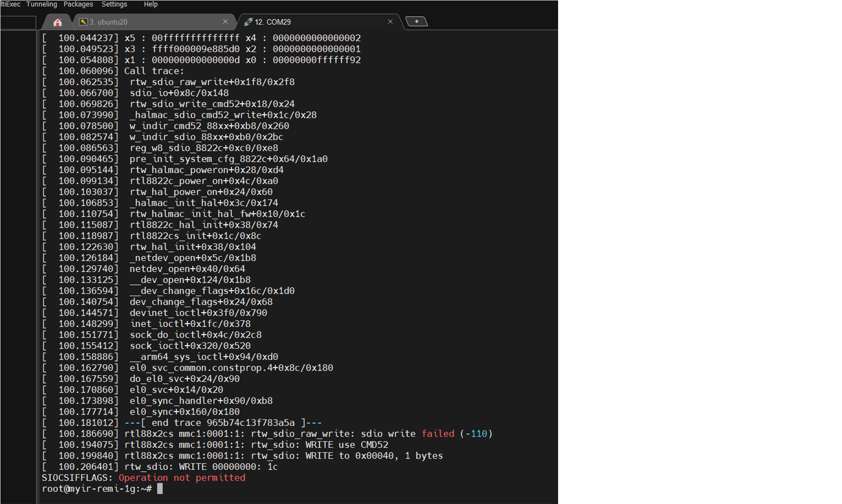Click the inet_ioctl+0x1fc/0x378 line

coord(146,324)
